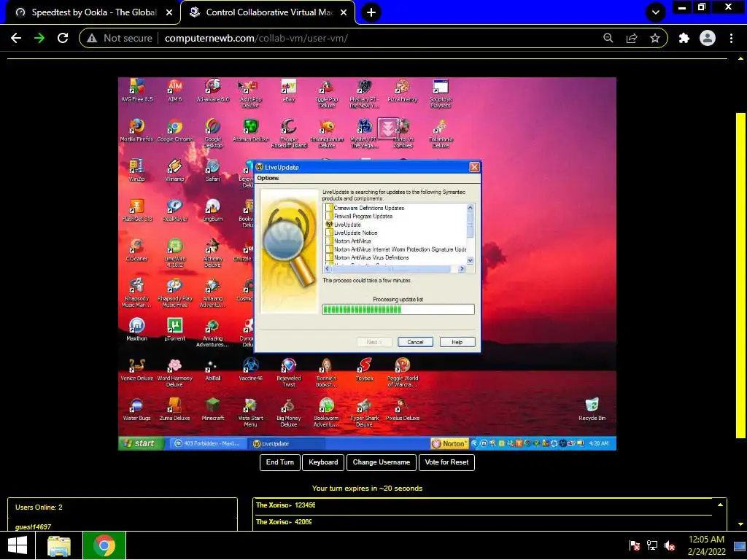Open File Explorer from host taskbar

[59, 545]
